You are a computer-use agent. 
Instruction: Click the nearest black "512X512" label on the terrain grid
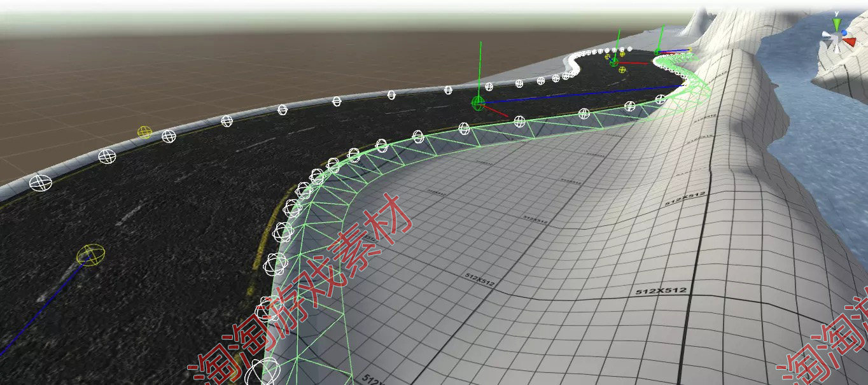662,291
